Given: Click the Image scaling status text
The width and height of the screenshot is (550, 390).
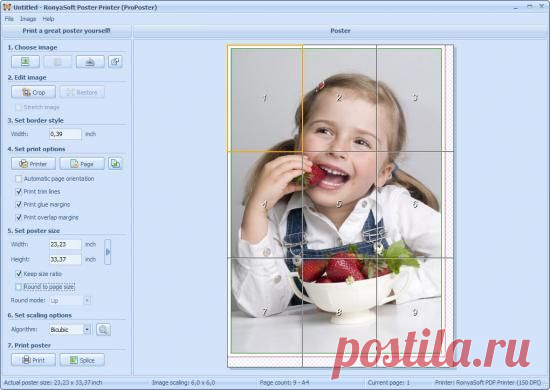Looking at the screenshot, I should coord(183,383).
